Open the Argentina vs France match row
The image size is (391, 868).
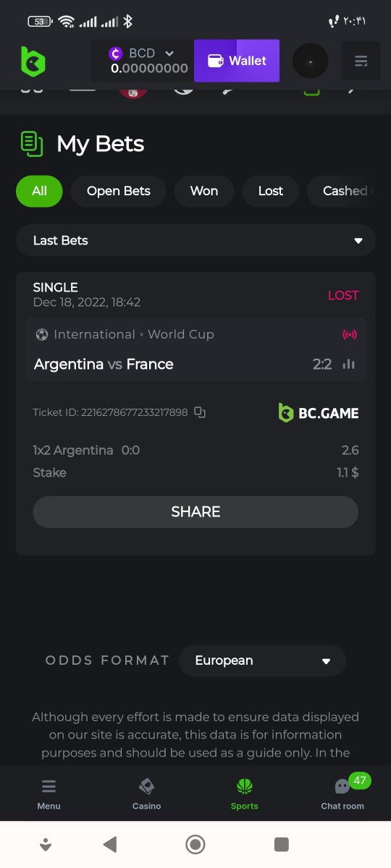[195, 349]
